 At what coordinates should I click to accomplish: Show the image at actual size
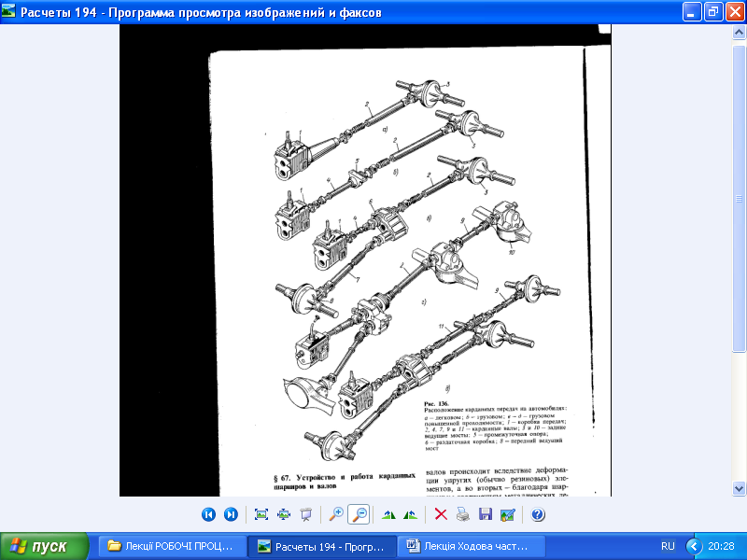click(x=284, y=514)
